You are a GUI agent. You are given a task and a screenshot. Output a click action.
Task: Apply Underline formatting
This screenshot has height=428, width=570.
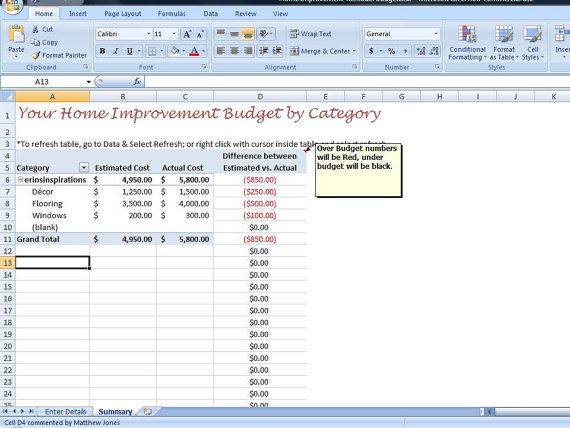[129, 51]
